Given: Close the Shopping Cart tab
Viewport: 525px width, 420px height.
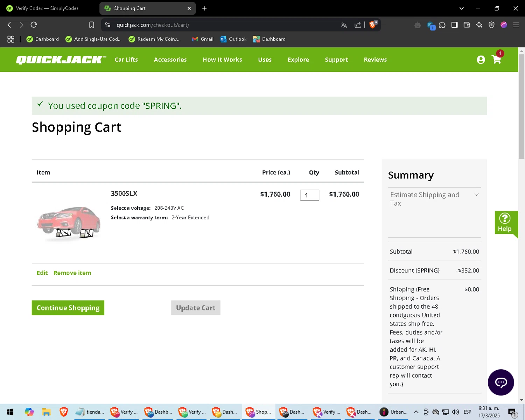Looking at the screenshot, I should 189,8.
